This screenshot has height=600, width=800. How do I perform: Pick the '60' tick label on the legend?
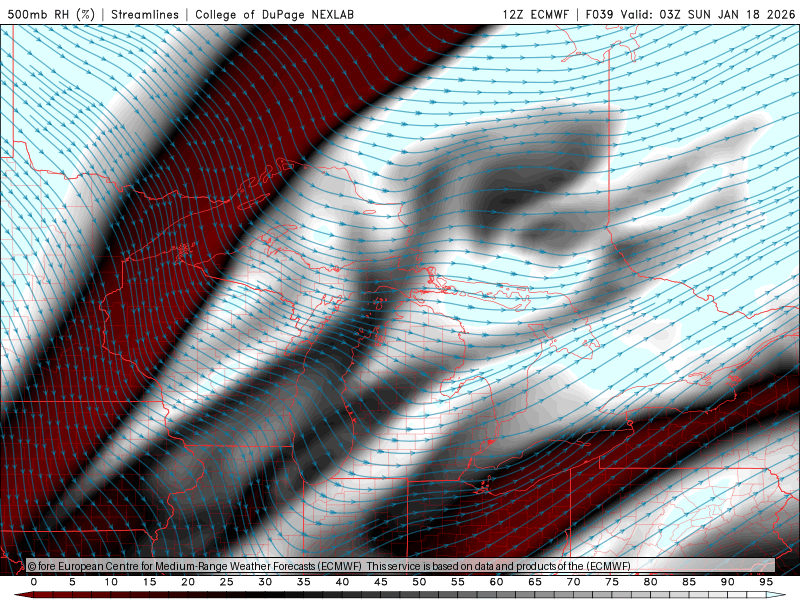click(496, 582)
